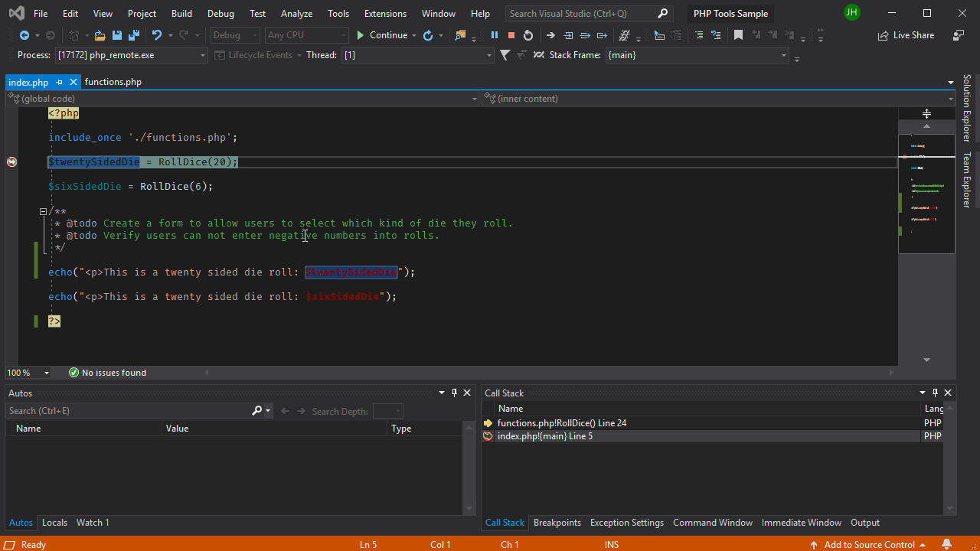Click the Restart/refresh circular arrow icon
This screenshot has width=980, height=551.
click(x=428, y=35)
